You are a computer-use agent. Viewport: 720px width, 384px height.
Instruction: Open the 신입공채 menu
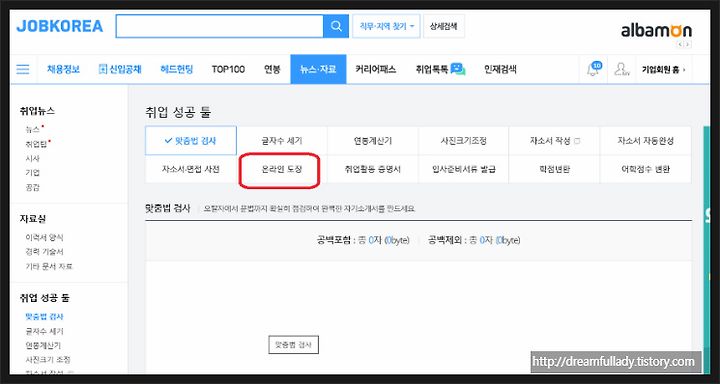click(120, 69)
